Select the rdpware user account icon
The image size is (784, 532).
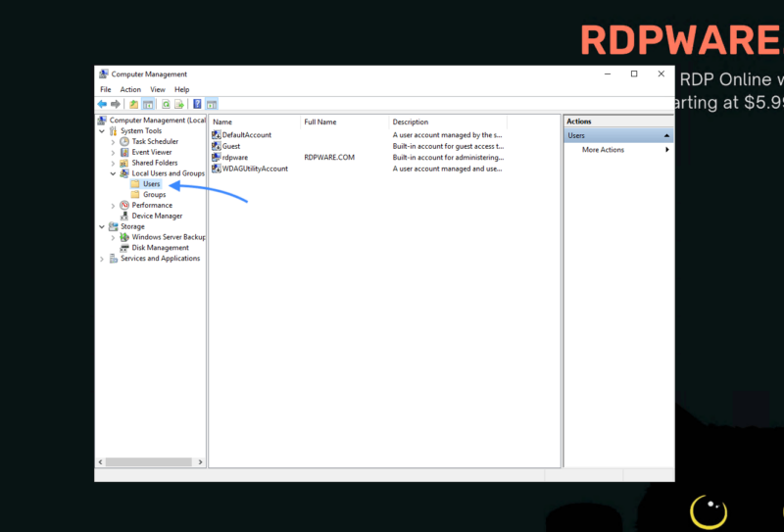pos(216,157)
